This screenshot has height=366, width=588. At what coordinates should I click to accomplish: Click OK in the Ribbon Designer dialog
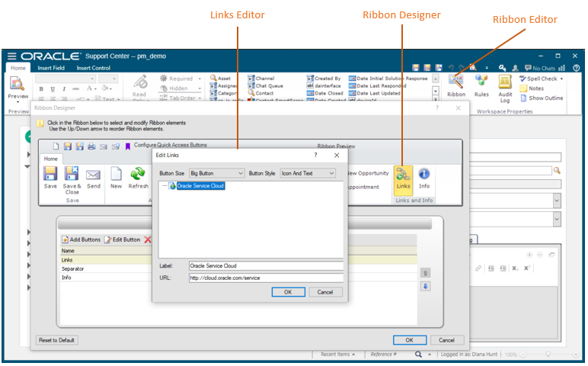[x=410, y=340]
